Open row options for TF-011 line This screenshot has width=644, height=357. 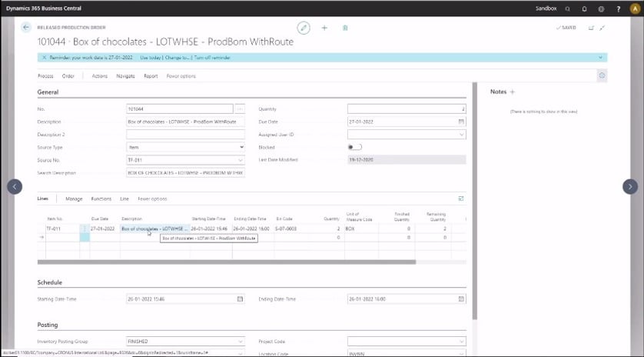pyautogui.click(x=85, y=229)
